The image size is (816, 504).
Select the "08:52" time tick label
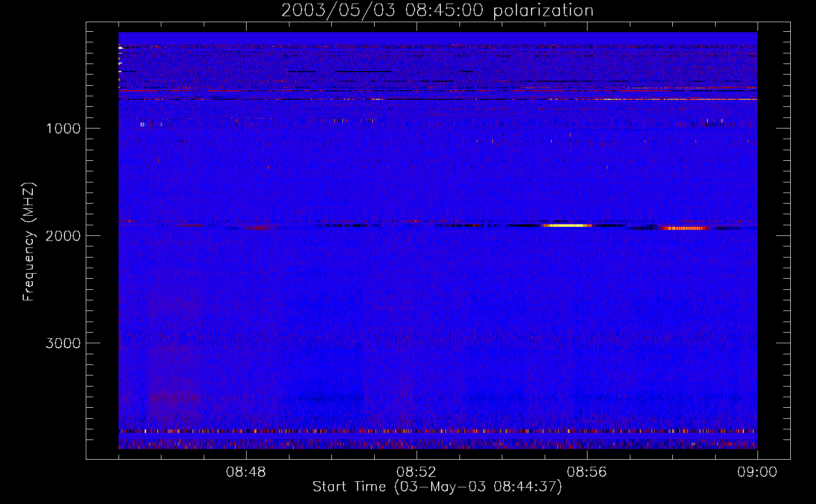click(417, 472)
